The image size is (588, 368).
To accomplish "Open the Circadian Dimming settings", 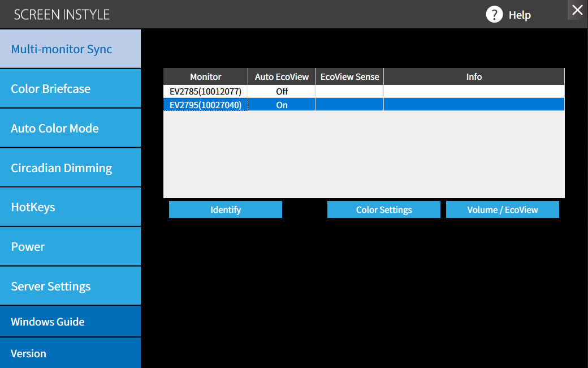I will (71, 168).
